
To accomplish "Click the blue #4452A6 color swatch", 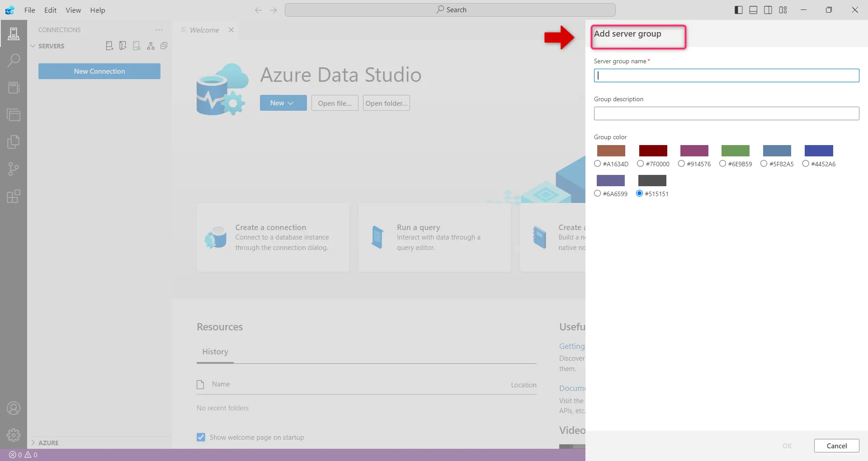I will [x=819, y=151].
